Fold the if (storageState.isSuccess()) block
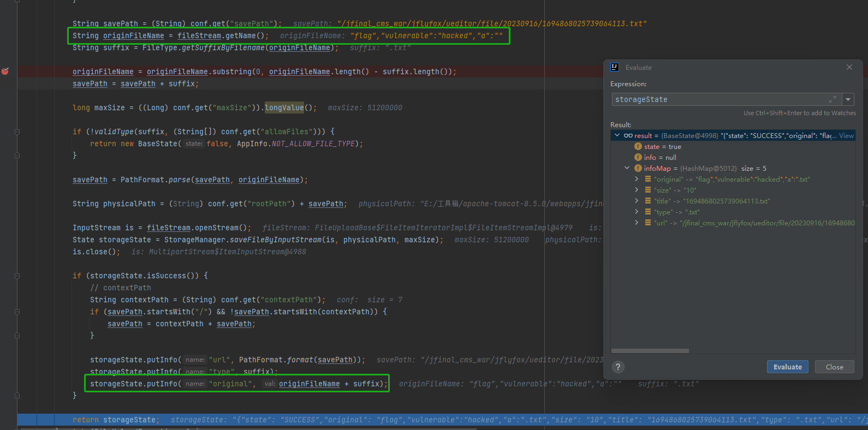 pyautogui.click(x=17, y=276)
